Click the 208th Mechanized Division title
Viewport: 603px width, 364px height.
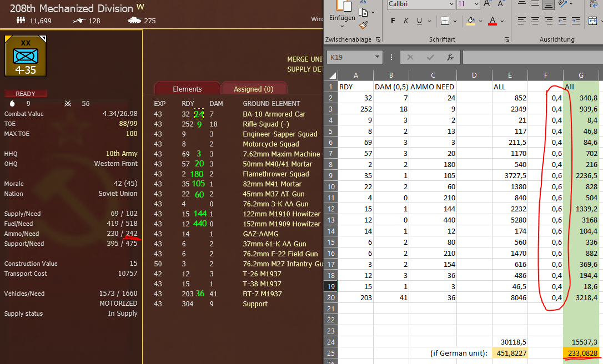point(72,8)
